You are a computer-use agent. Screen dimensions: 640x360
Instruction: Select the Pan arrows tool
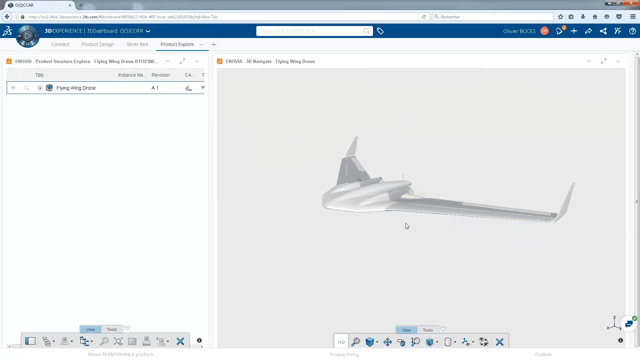point(387,342)
